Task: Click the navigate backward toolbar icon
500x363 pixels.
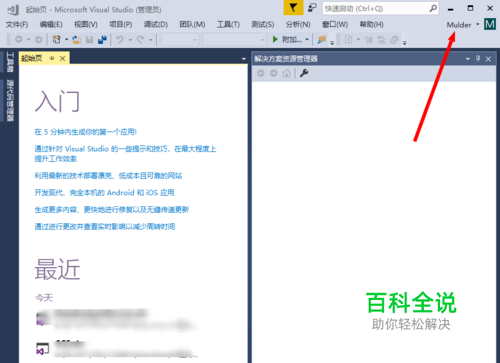Action: (x=19, y=40)
